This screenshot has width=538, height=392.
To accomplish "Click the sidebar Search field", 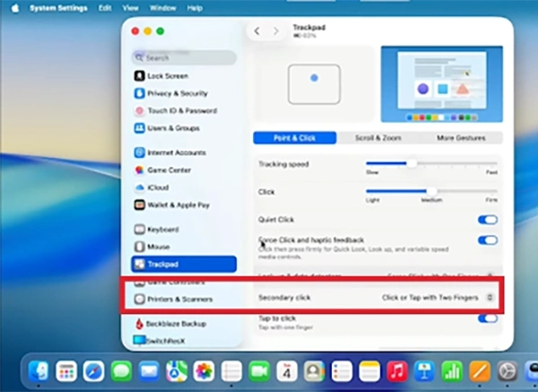I will tap(184, 57).
